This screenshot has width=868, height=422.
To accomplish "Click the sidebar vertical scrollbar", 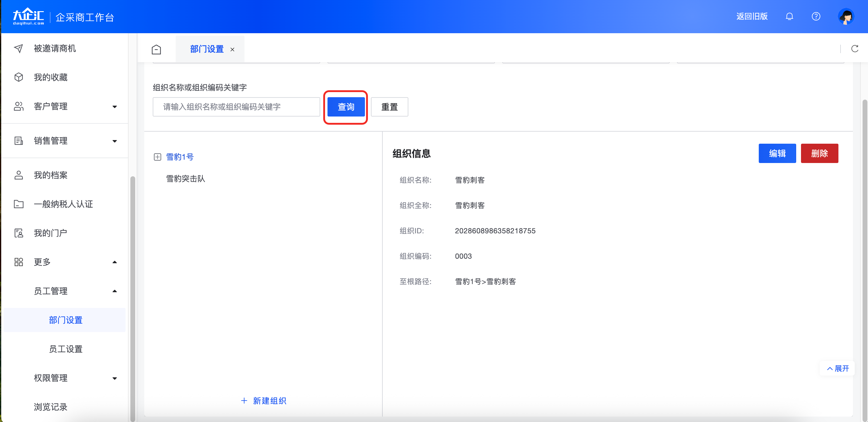I will (132, 298).
